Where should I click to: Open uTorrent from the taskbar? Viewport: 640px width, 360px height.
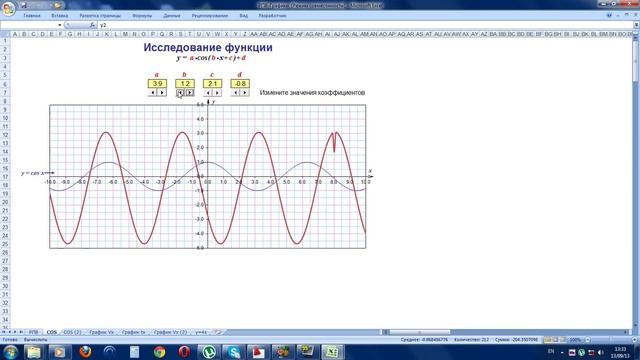pos(209,352)
